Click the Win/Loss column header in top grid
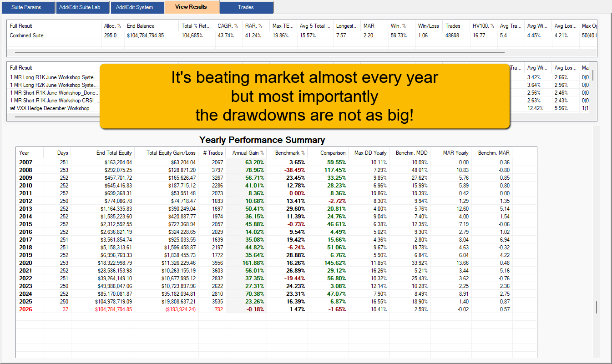612x364 pixels. point(428,26)
